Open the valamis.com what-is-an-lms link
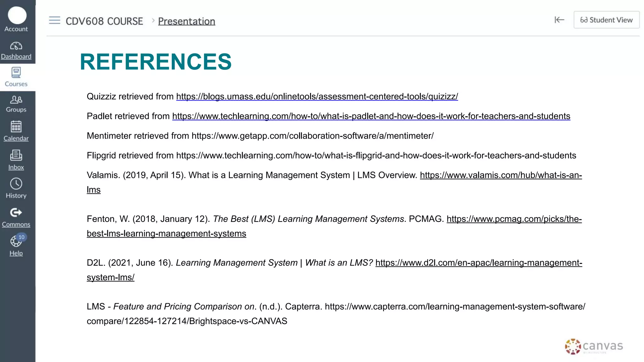 pyautogui.click(x=501, y=175)
